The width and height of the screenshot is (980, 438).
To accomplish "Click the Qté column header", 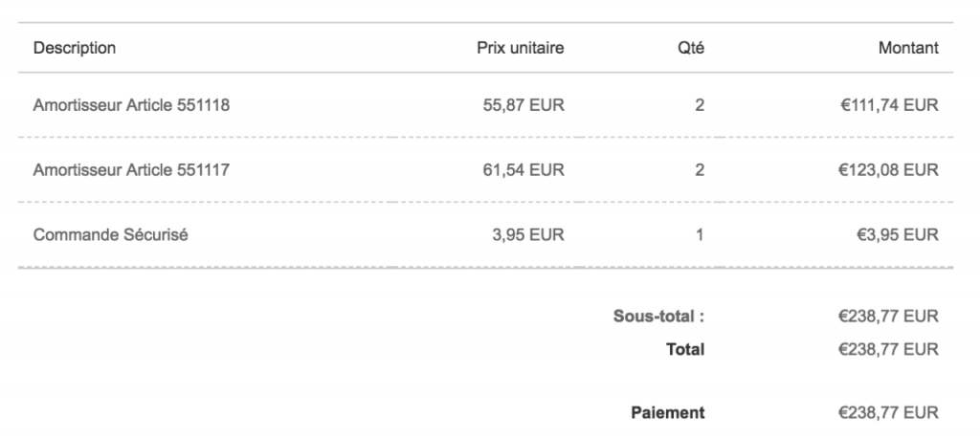I will tap(691, 48).
